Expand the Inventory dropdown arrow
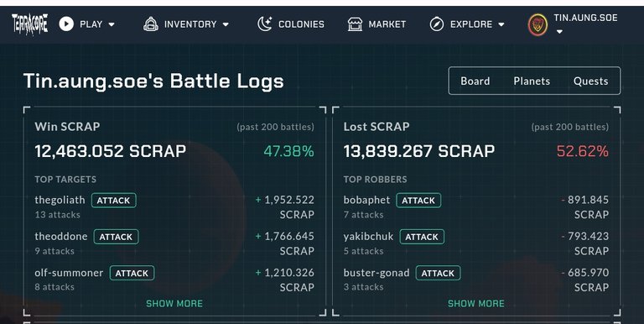Viewport: 644px width, 324px height. (x=226, y=24)
